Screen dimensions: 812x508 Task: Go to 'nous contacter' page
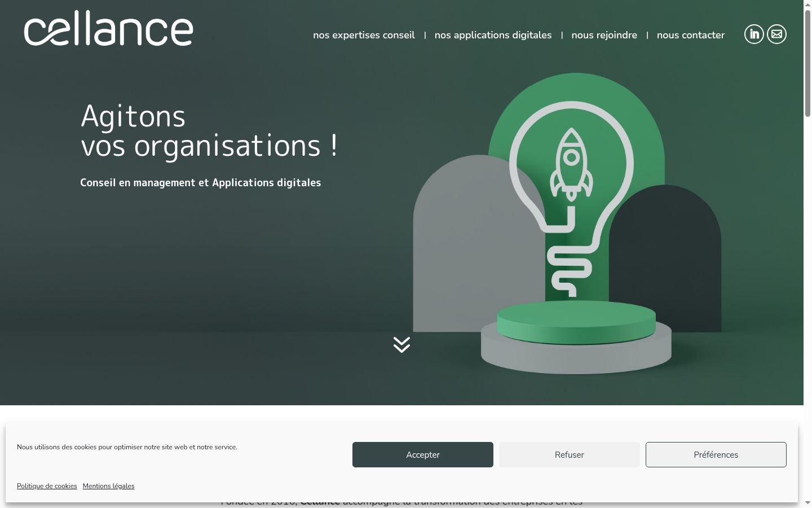point(691,35)
